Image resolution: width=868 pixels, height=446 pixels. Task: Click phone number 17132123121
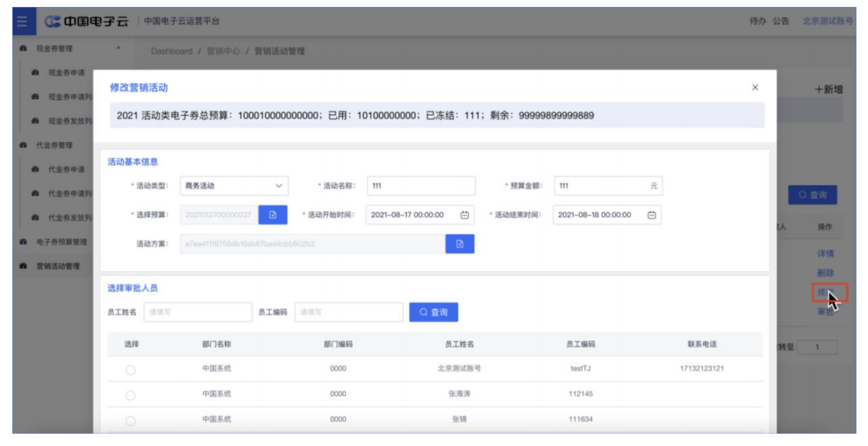click(x=702, y=368)
